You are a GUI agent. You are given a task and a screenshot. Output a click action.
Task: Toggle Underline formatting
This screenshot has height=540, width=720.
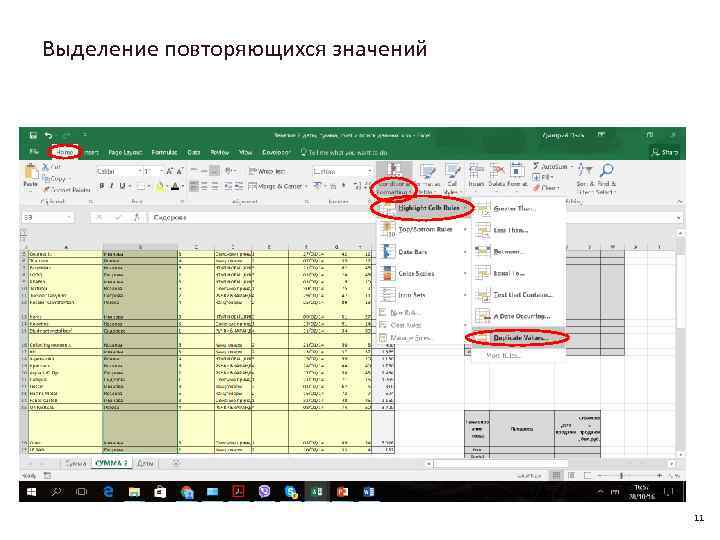point(122,186)
